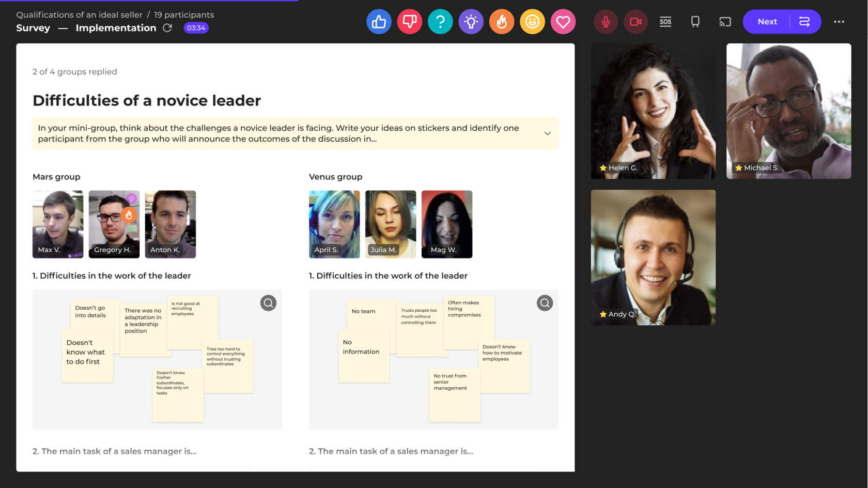The width and height of the screenshot is (868, 488).
Task: Send the smiley face reaction
Action: coord(532,22)
